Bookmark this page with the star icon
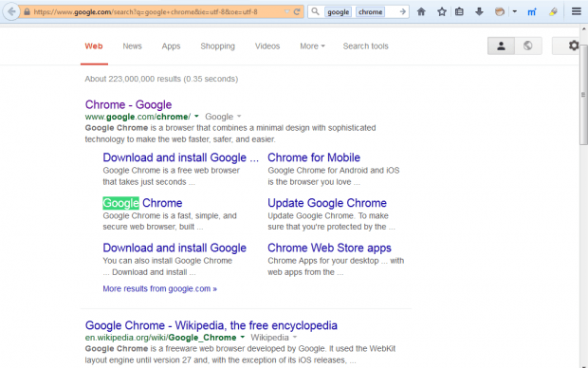 click(442, 12)
